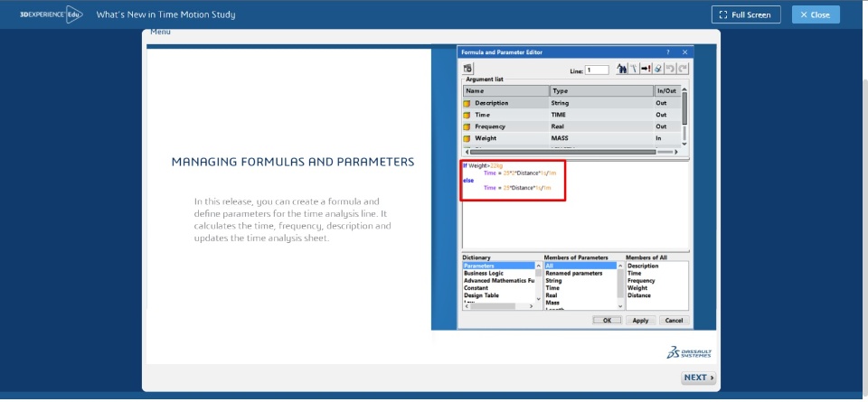Select the Weight argument name in Argument list

point(486,138)
